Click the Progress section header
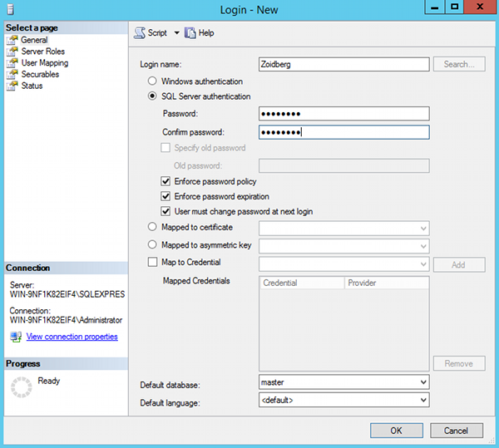This screenshot has width=499, height=448. point(67,364)
